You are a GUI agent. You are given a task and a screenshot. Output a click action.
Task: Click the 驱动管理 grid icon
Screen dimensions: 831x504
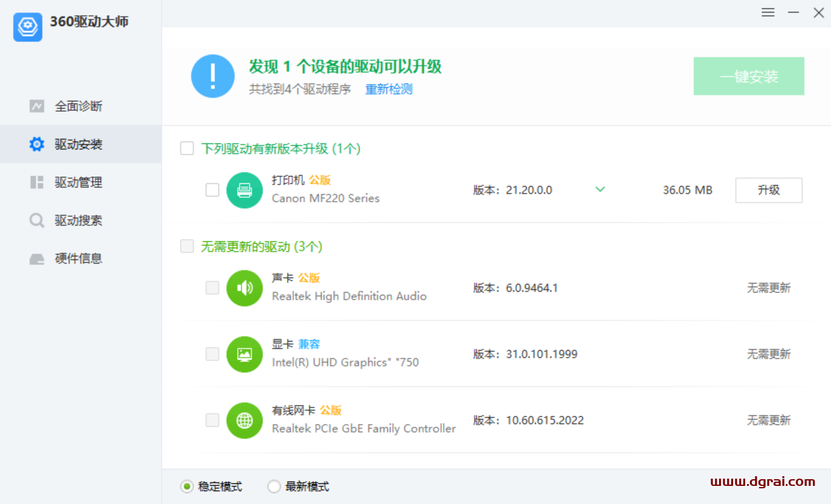(x=37, y=183)
